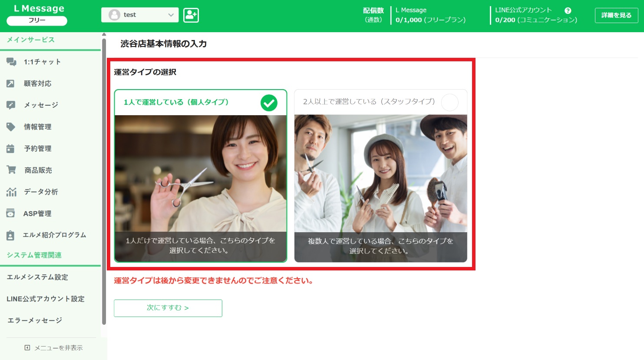Screen dimensions: 644x360
Task: Click the L Message logo
Action: (39, 9)
